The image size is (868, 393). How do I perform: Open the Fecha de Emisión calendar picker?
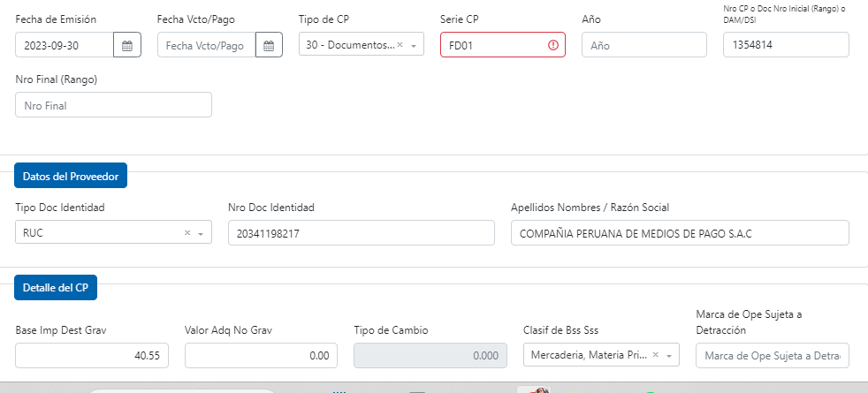coord(127,45)
